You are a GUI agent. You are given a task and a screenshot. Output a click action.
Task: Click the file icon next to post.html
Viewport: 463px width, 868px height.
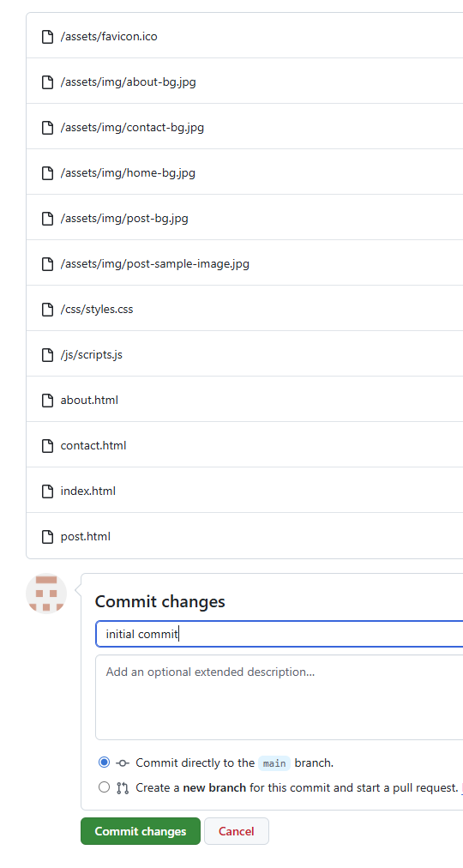pos(48,536)
